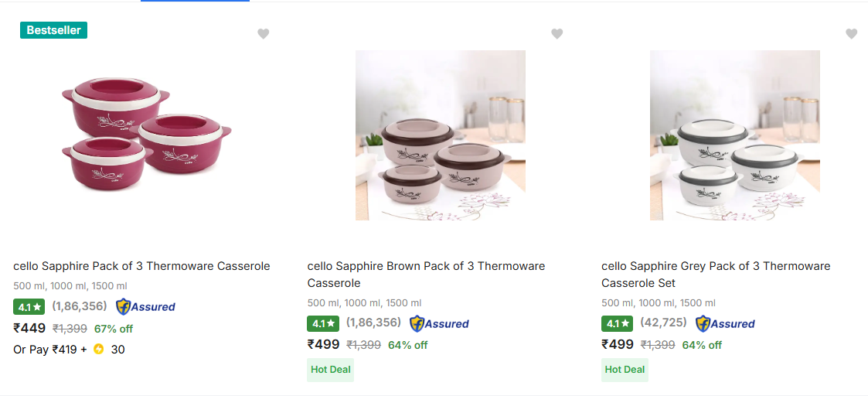This screenshot has height=396, width=868.
Task: Click the SuperCoin icon beside Or Pay ₹419
Action: [x=98, y=350]
